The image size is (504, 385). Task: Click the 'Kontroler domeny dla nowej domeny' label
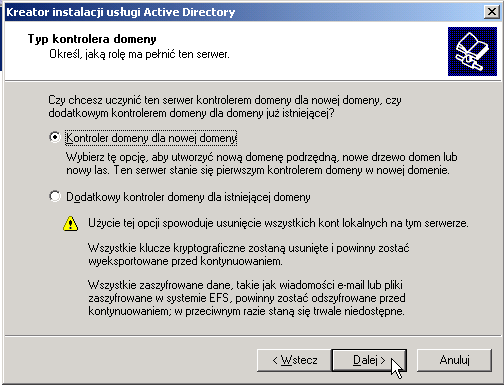[x=151, y=138]
